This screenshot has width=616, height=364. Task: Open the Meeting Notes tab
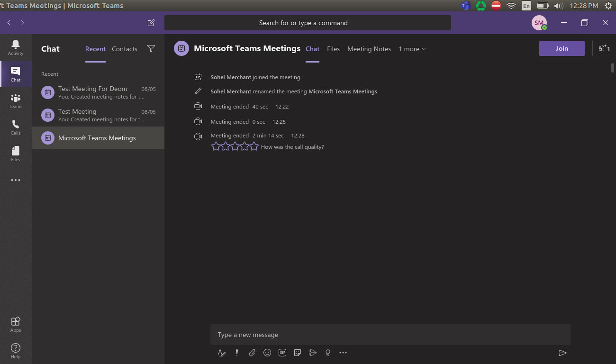pos(369,49)
